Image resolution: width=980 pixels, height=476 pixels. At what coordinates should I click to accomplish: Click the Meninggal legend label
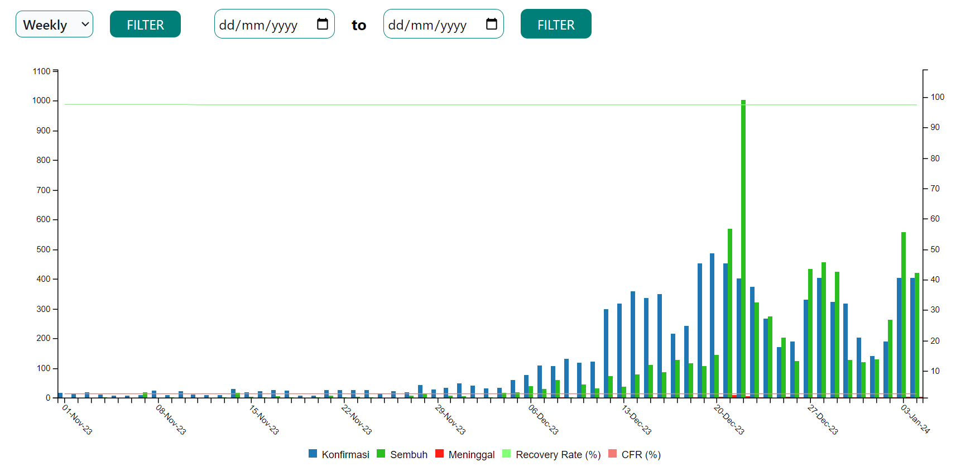472,455
